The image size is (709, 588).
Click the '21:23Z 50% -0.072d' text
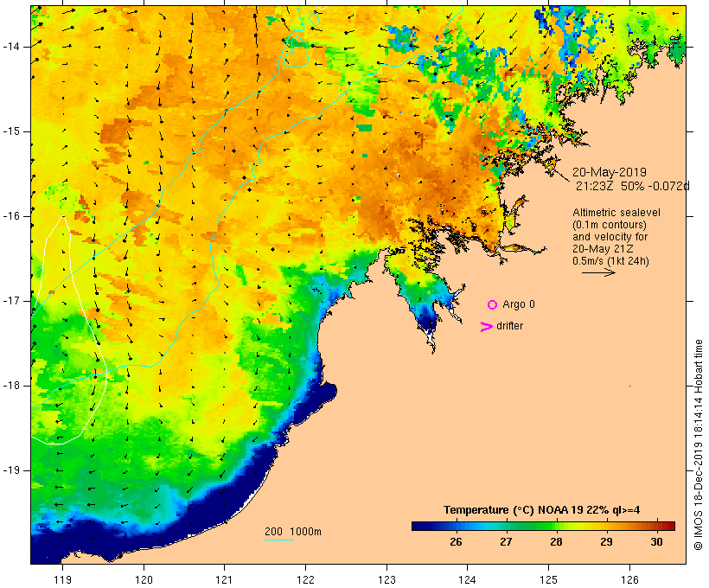tap(633, 186)
